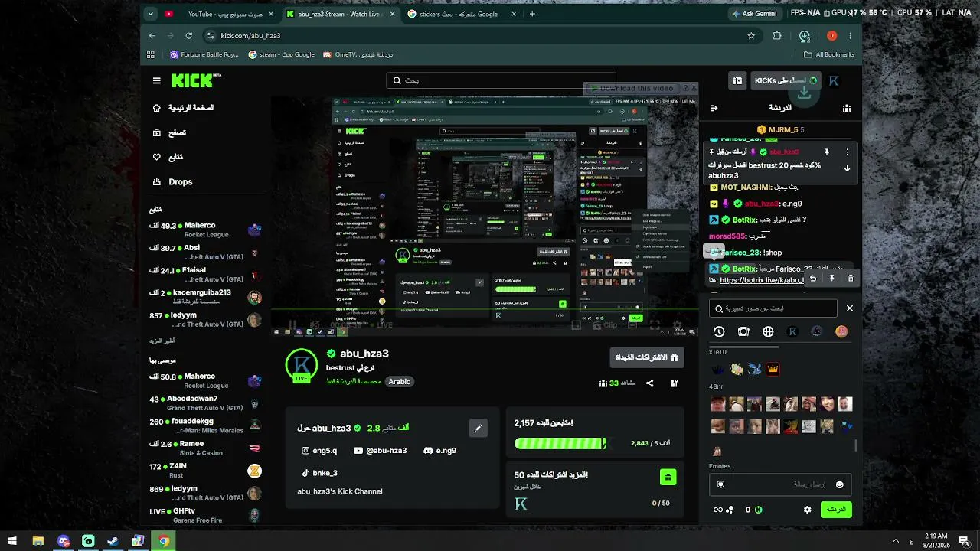Open Absi channel in sidebar

point(206,253)
